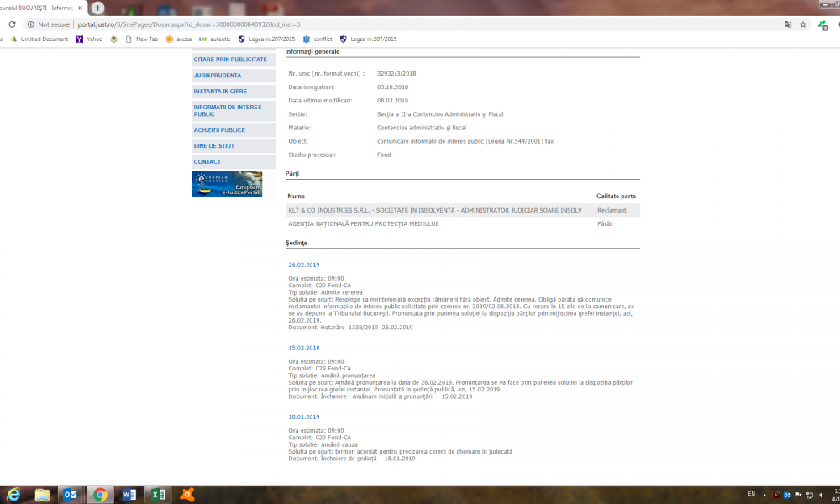Click the translate page icon in address bar
Screen dimensions: 840x504
pos(788,24)
